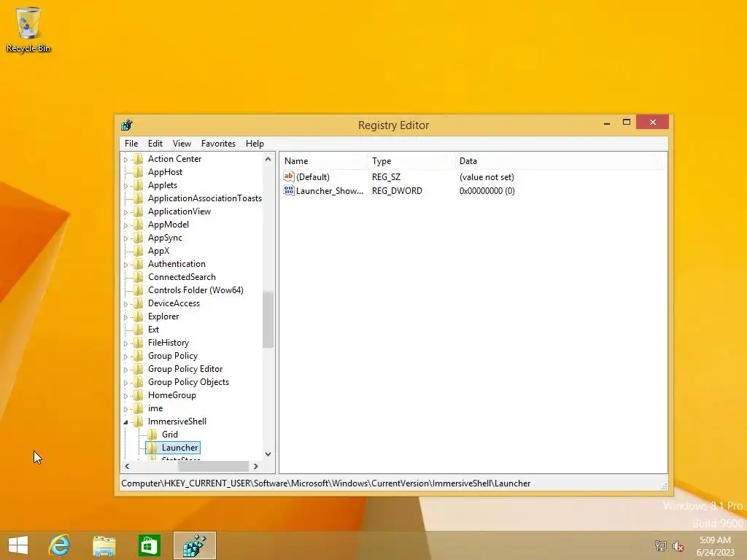Screen dimensions: 747x560
Task: Expand the Applets key
Action: (x=125, y=186)
